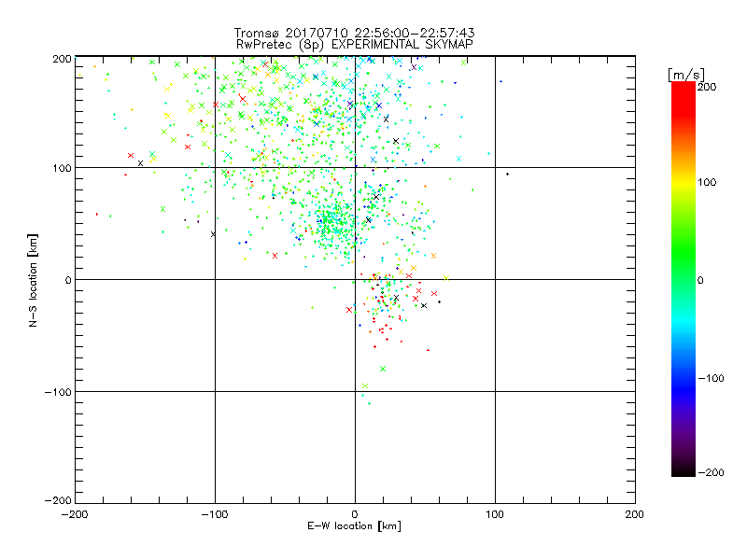Click the velocity colorbar scale

coord(684,279)
